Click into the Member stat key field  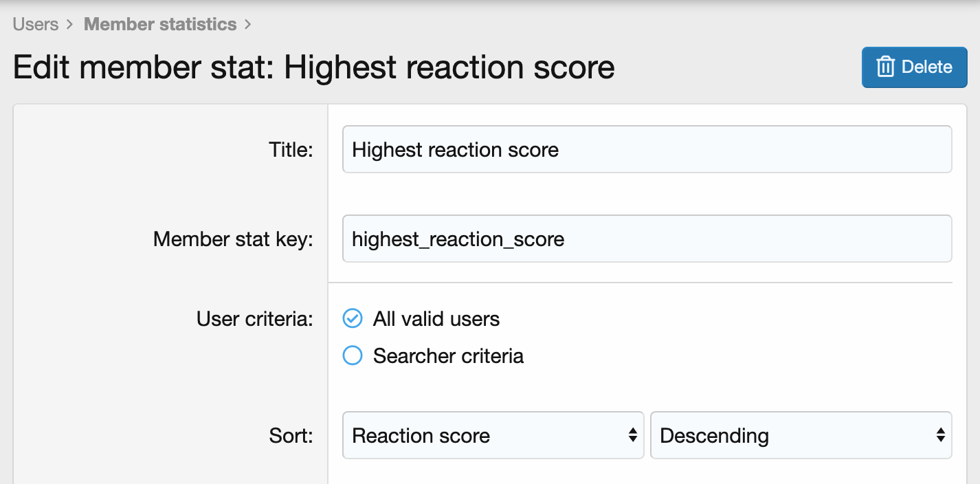[646, 239]
